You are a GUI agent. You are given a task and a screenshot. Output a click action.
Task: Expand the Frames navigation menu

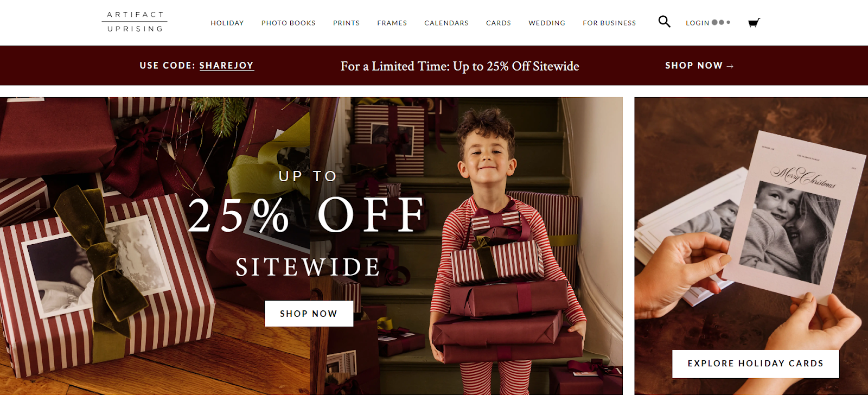tap(392, 23)
